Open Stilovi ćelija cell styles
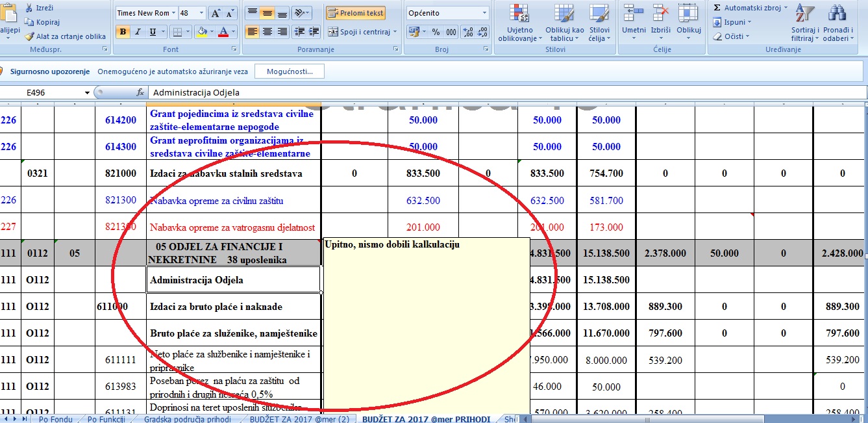 (x=599, y=23)
